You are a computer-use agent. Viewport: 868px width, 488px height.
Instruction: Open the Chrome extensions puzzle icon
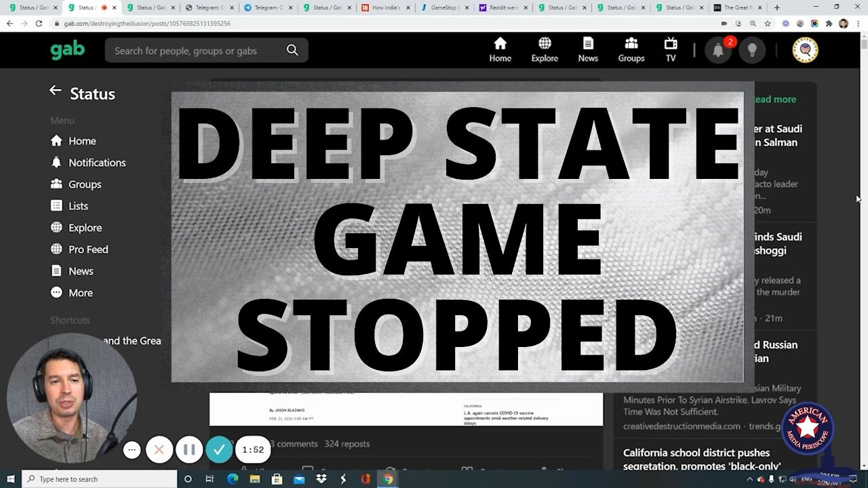pyautogui.click(x=829, y=23)
